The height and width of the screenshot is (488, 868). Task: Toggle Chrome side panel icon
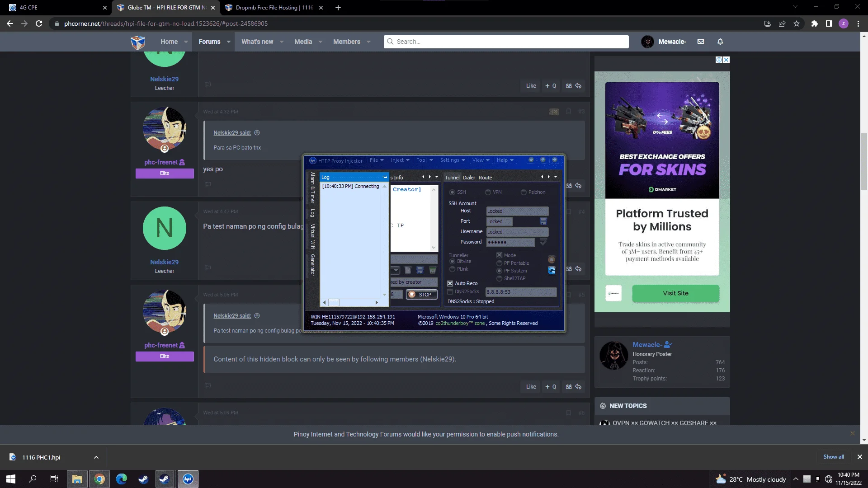[829, 23]
